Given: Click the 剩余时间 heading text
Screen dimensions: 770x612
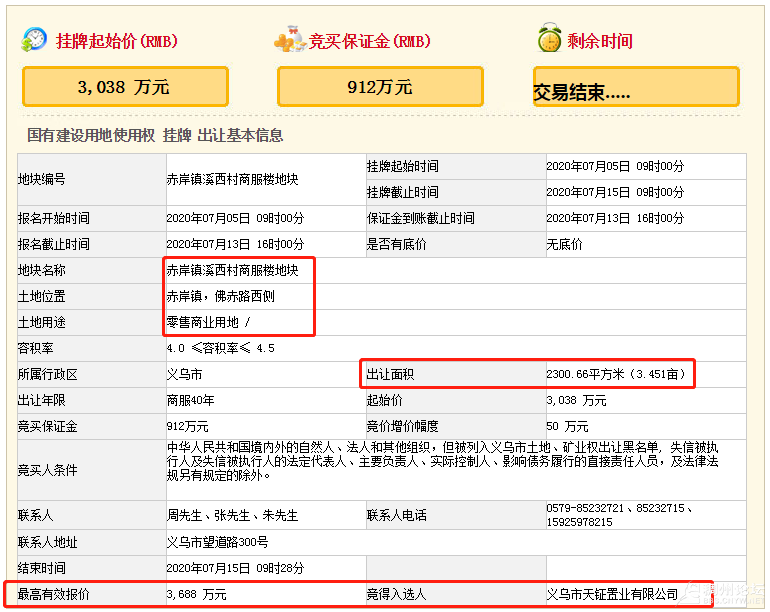Looking at the screenshot, I should point(600,41).
